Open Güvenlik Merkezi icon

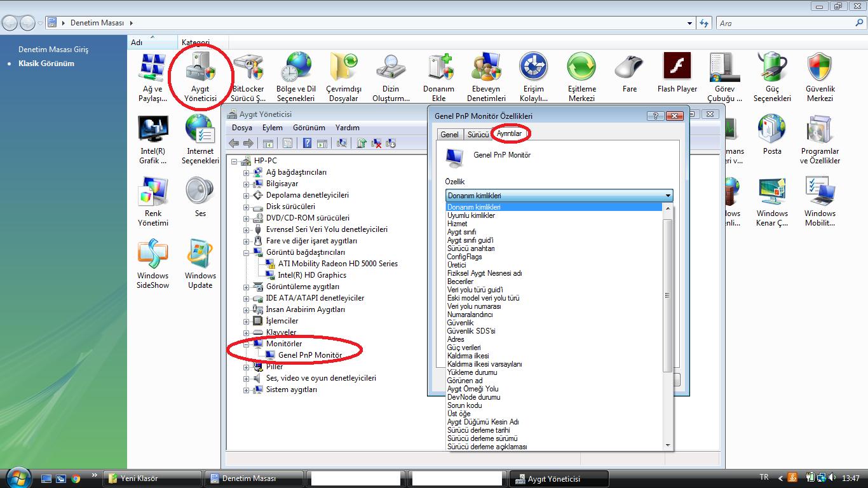click(x=820, y=78)
